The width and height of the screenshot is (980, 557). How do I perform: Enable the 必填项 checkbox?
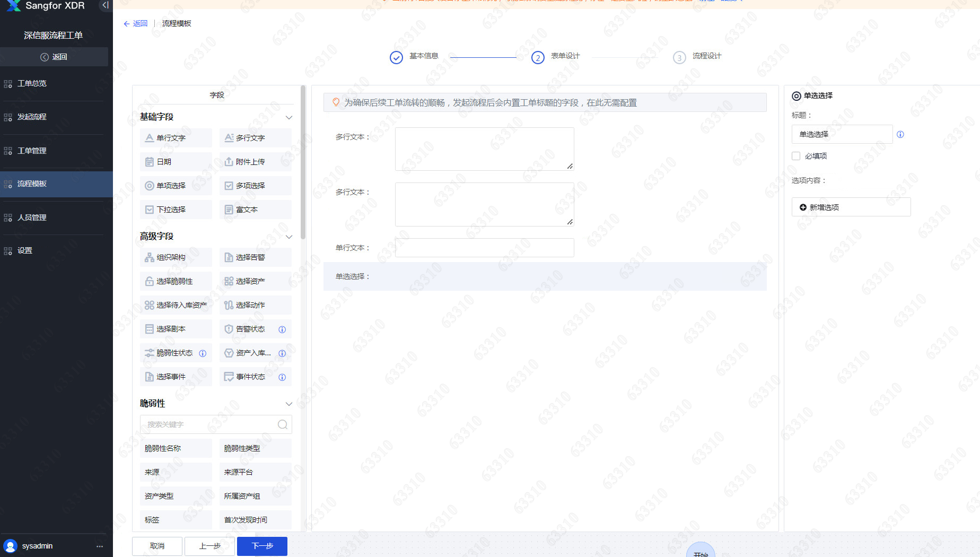[x=796, y=156]
